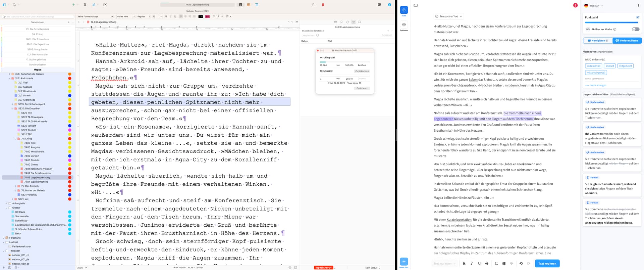This screenshot has height=270, width=644.
Task: Click the undo arrow in the bottom toolbar
Action: click(x=521, y=264)
